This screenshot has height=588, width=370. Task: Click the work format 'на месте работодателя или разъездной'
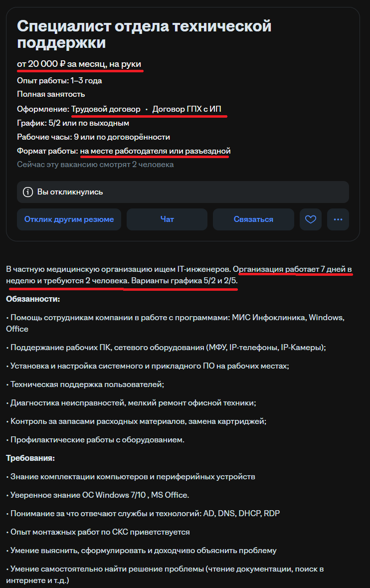tap(155, 151)
